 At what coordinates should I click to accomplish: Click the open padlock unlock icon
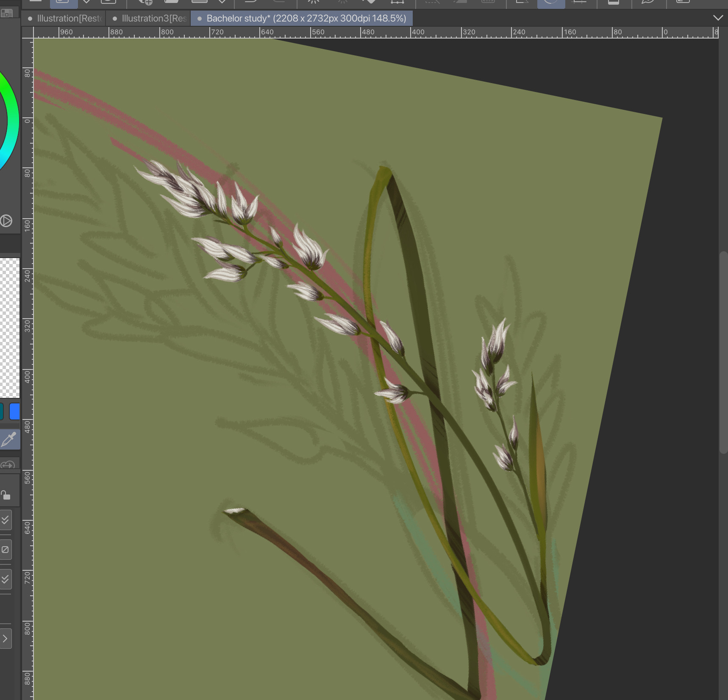[6, 494]
